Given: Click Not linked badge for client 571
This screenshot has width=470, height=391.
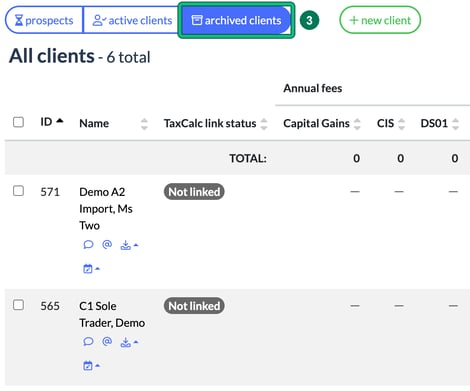Looking at the screenshot, I should (x=194, y=192).
